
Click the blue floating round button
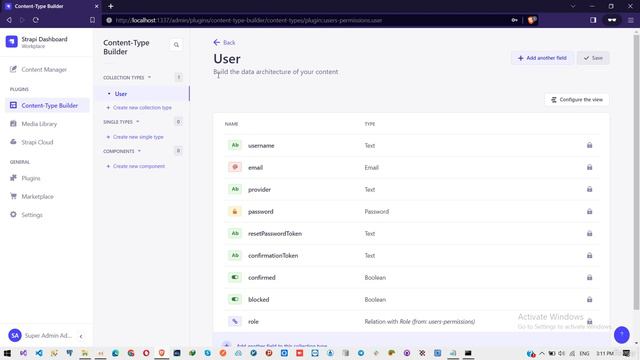click(x=622, y=335)
